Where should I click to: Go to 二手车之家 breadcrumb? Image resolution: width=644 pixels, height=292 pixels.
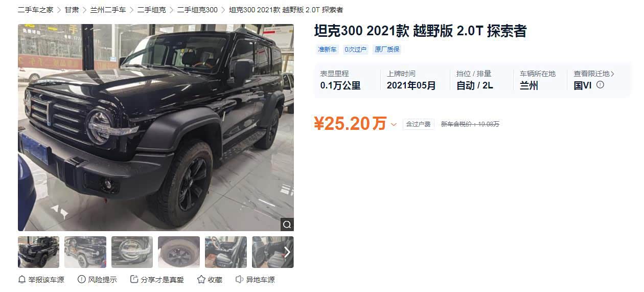tap(35, 10)
